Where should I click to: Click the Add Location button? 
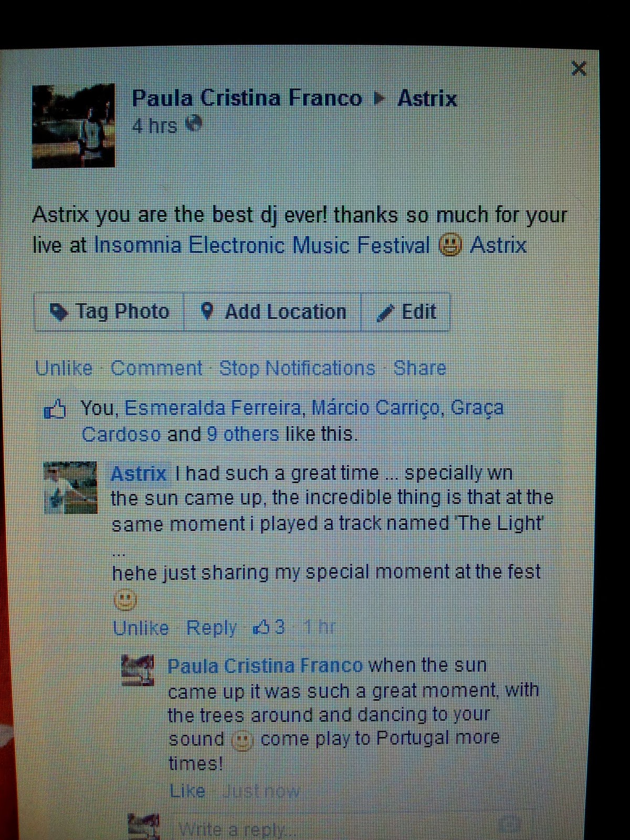pos(273,312)
